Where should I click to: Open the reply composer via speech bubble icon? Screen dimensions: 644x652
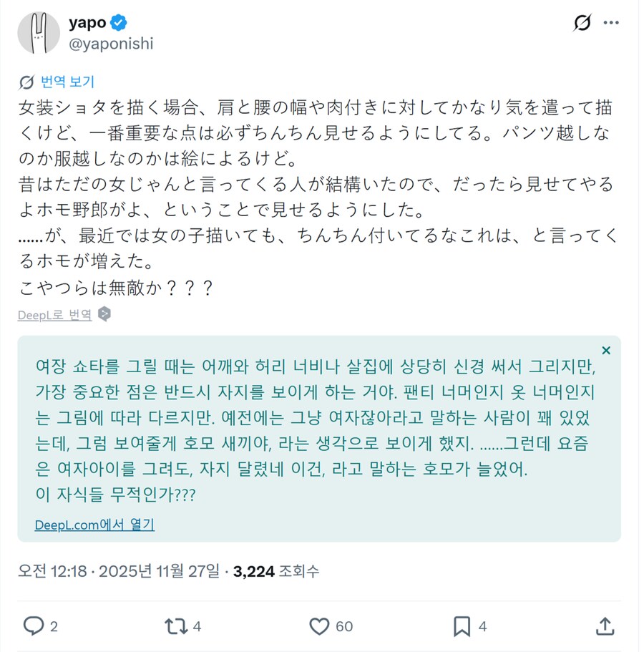(x=34, y=626)
